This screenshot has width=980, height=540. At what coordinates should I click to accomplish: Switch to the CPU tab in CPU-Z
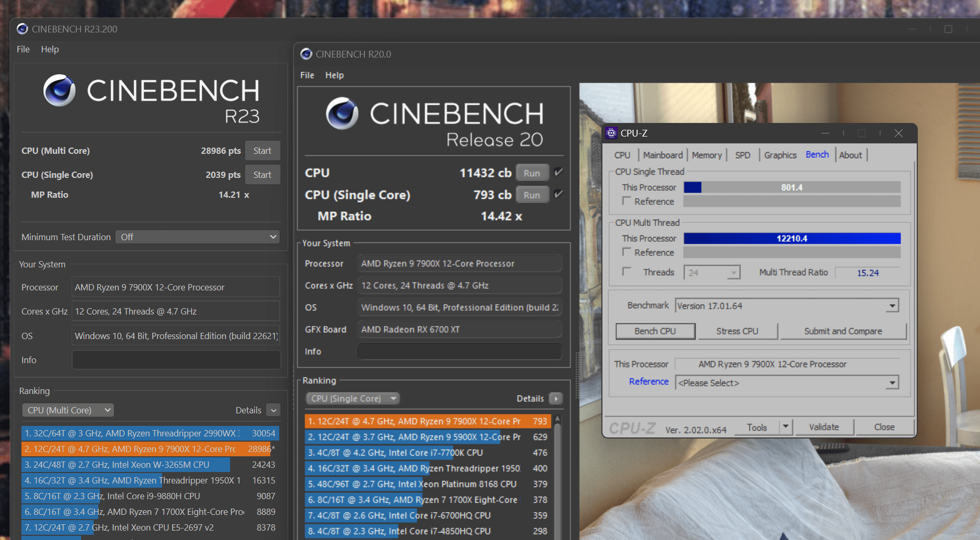[622, 155]
